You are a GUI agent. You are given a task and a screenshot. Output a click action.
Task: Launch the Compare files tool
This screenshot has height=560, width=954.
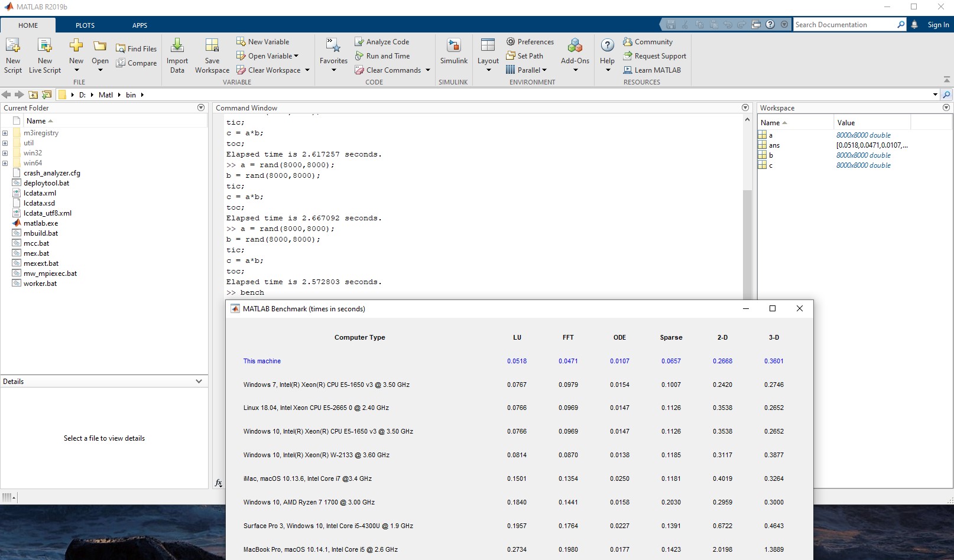click(x=137, y=63)
